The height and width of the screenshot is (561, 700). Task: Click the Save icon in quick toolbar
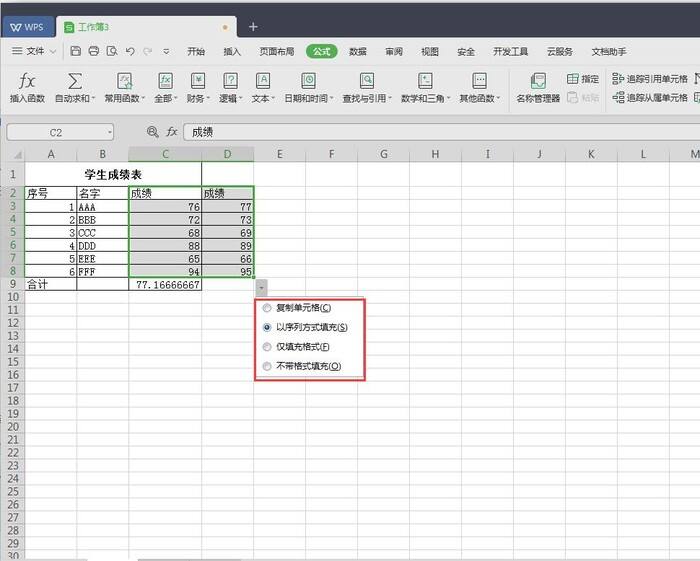pyautogui.click(x=76, y=51)
